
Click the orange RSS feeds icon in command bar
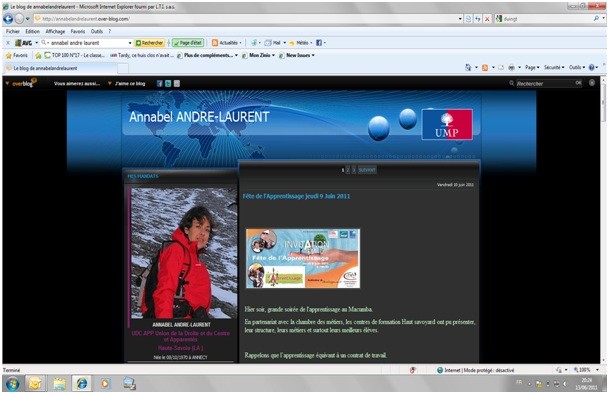(485, 68)
